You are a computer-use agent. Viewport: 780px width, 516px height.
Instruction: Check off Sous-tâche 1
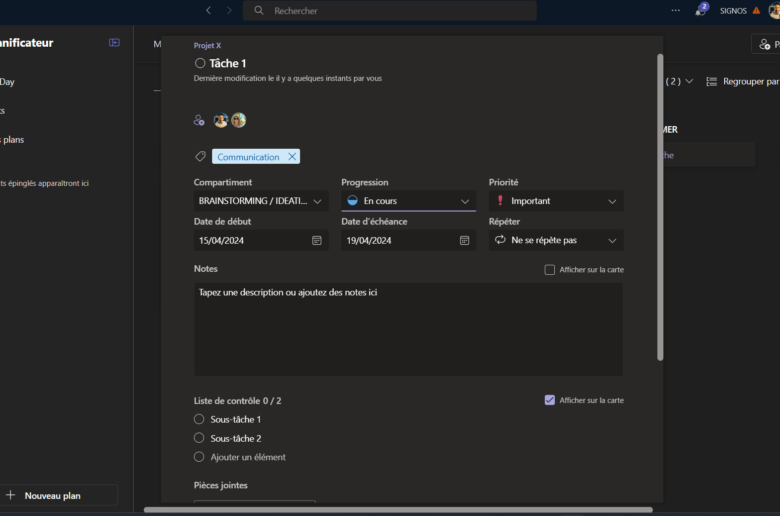click(199, 420)
